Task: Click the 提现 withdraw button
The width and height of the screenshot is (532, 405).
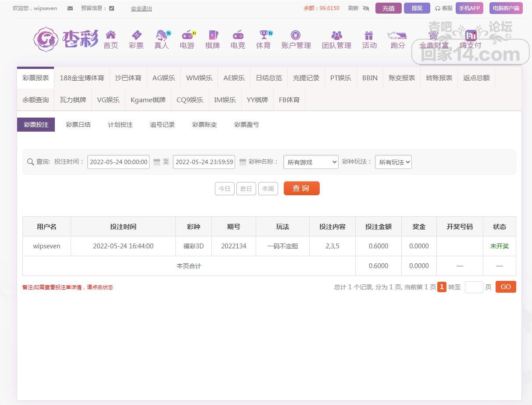Action: tap(417, 8)
